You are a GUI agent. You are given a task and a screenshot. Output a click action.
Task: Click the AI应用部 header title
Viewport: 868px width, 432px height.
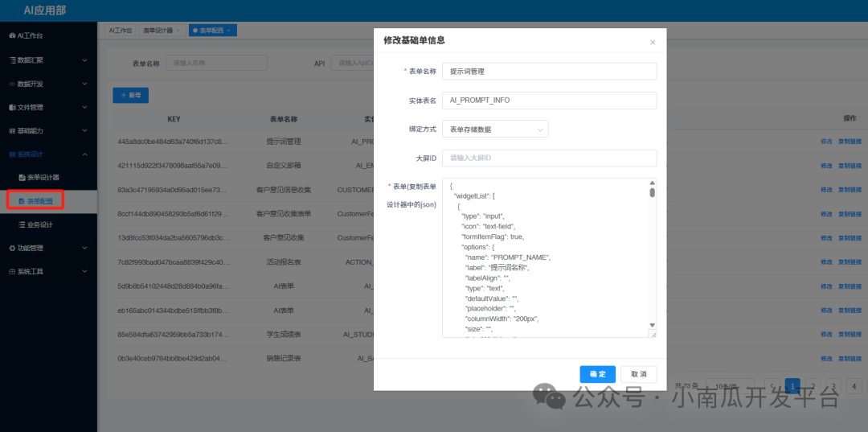(x=45, y=10)
